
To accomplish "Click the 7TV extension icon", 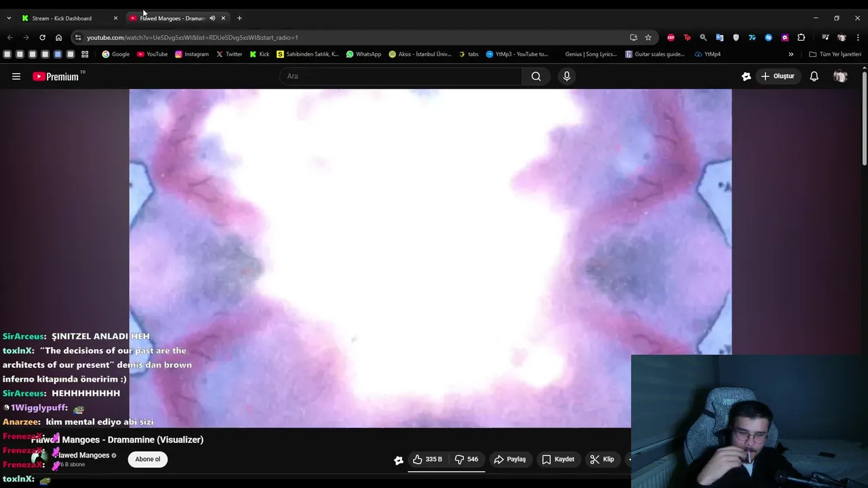I will [752, 37].
